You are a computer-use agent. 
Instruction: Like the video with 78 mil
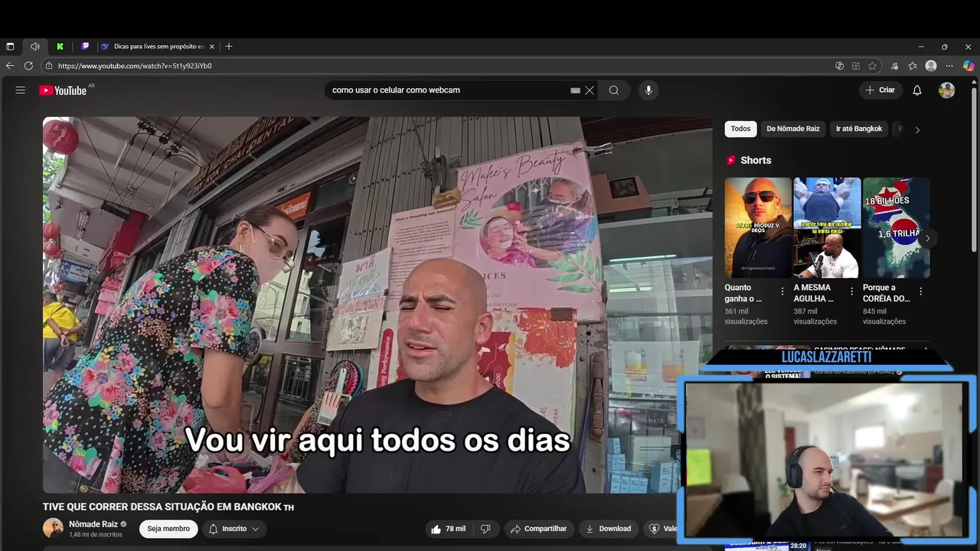tap(448, 529)
